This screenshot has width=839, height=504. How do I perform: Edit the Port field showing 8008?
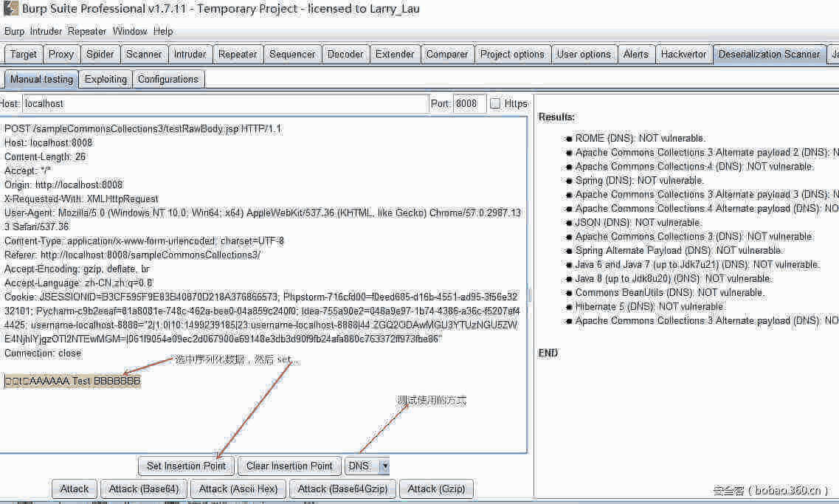470,103
